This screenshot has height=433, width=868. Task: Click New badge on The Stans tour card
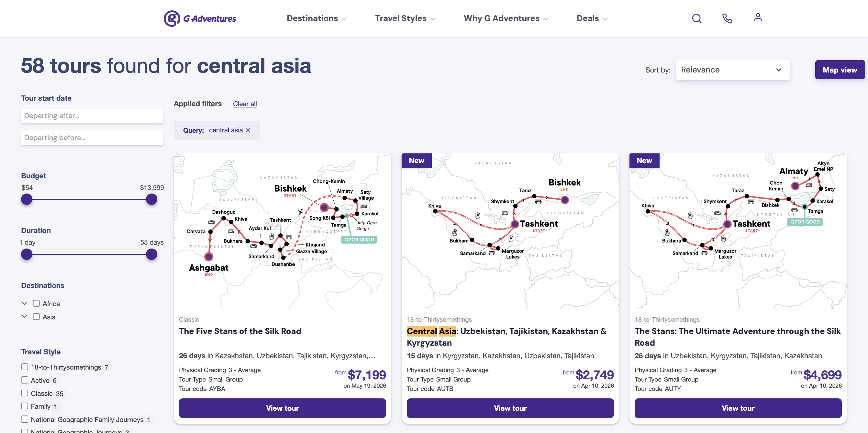[644, 161]
